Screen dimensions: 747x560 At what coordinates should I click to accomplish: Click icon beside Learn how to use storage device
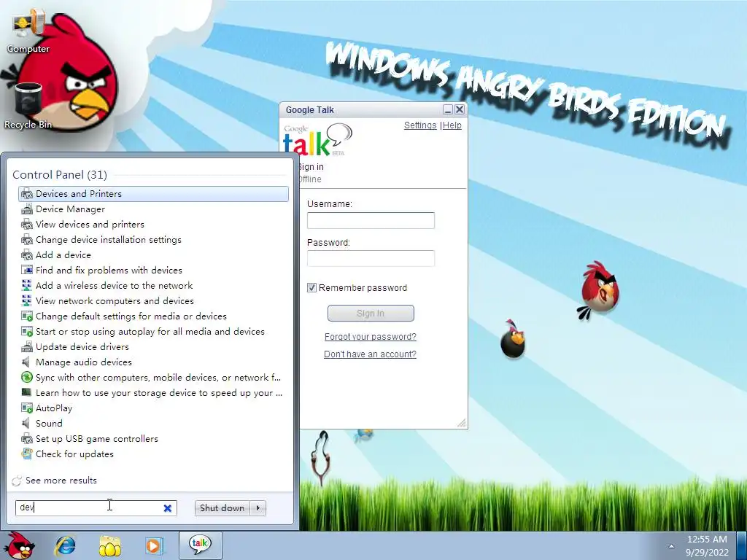27,392
